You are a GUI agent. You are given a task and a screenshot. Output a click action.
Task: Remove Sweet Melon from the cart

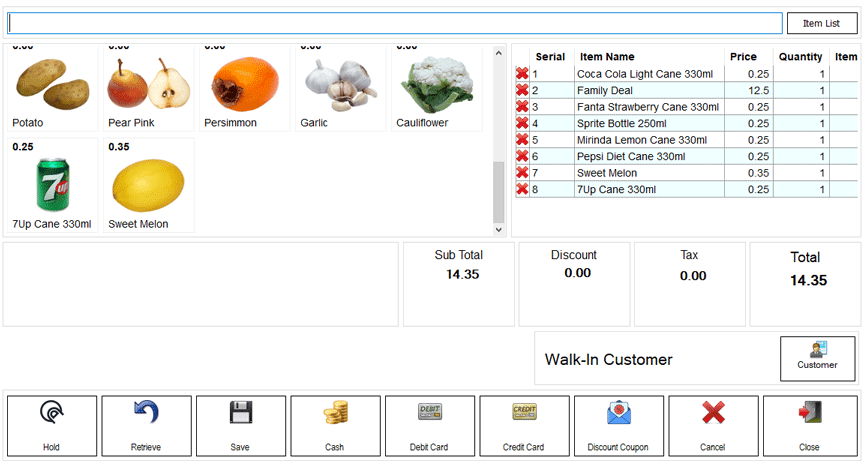(521, 173)
